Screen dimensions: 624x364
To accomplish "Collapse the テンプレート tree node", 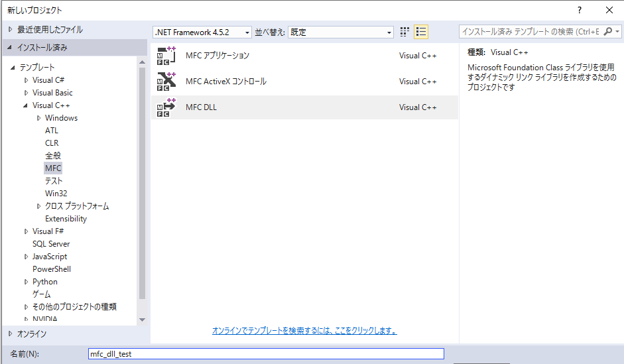I will [13, 68].
